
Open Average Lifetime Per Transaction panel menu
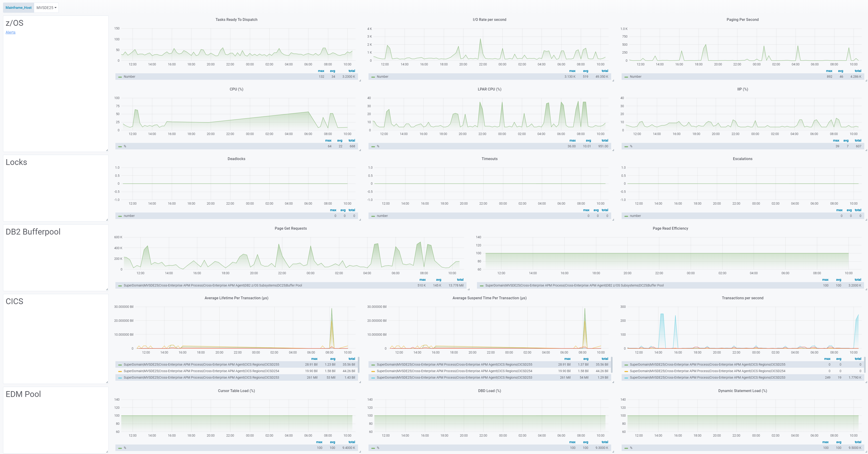coord(236,298)
